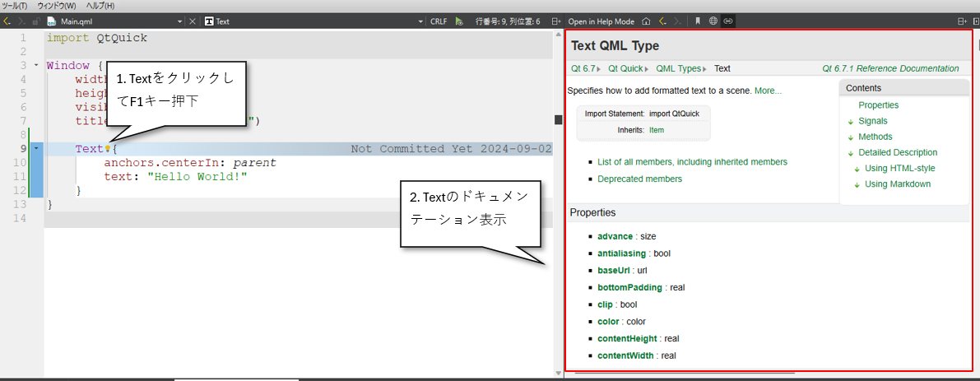Open the ヘルプ(H) menu

pos(100,6)
